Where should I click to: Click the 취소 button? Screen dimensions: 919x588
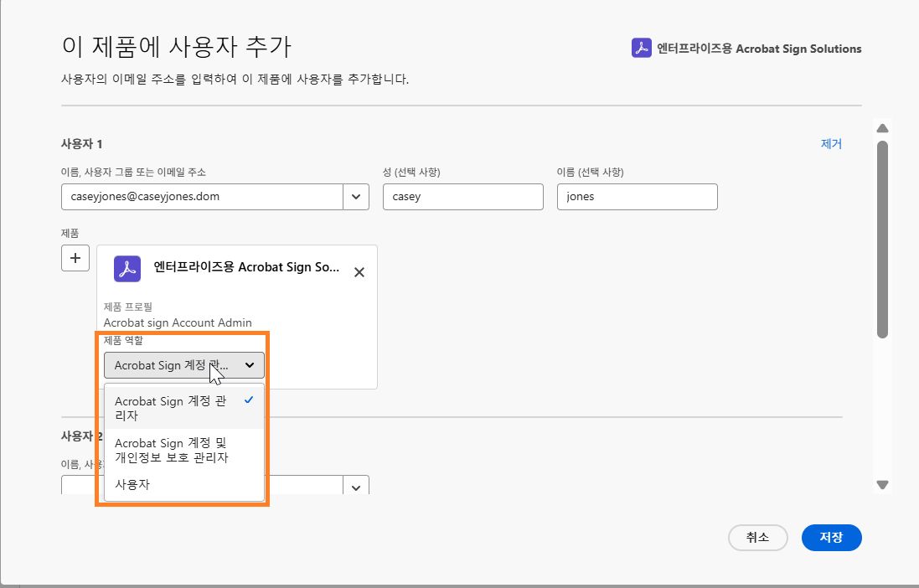point(757,538)
